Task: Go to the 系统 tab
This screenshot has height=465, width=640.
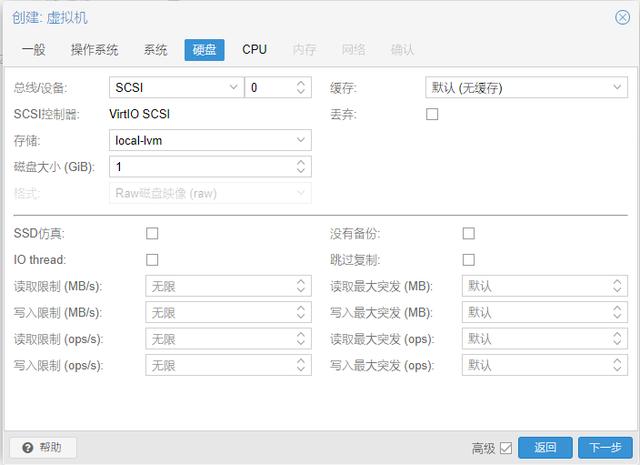Action: (156, 50)
